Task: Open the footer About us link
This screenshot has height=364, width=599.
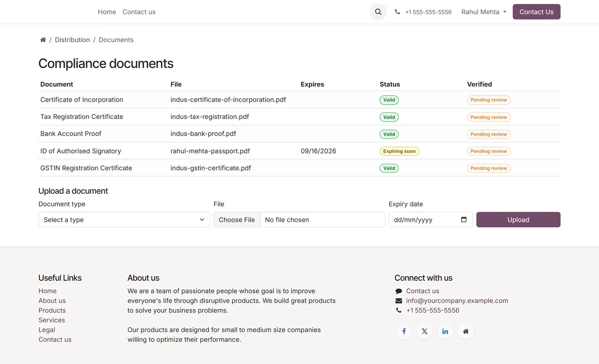Action: coord(52,301)
